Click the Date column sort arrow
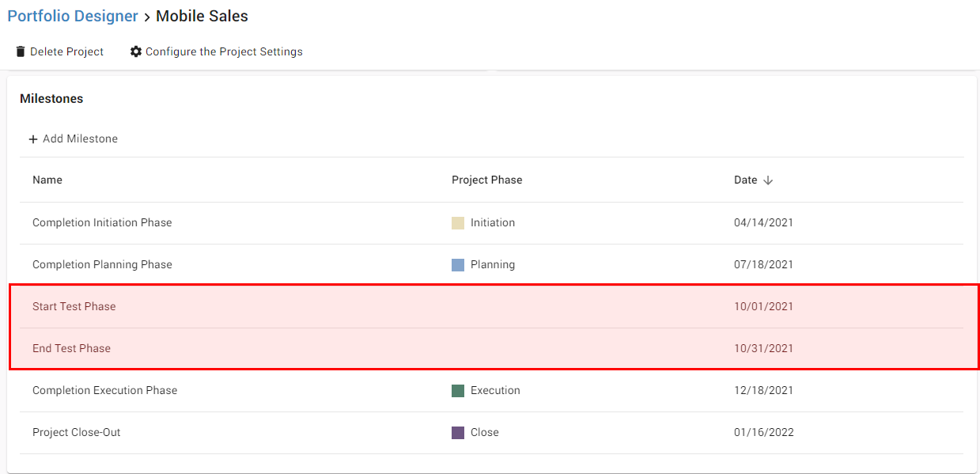The image size is (980, 474). tap(768, 180)
